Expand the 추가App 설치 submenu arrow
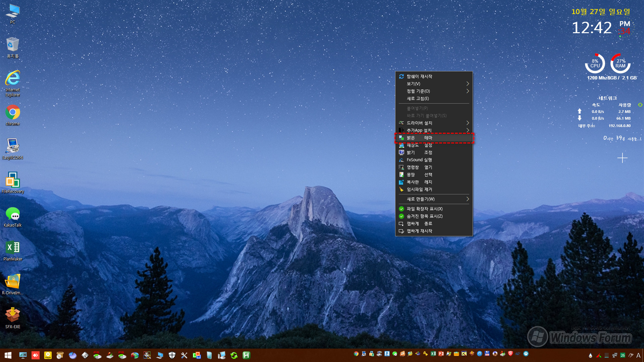This screenshot has width=644, height=362. pos(468,130)
